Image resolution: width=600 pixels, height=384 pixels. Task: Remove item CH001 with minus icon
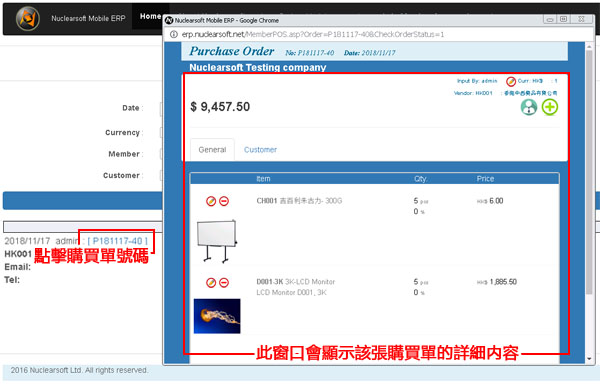(x=224, y=201)
